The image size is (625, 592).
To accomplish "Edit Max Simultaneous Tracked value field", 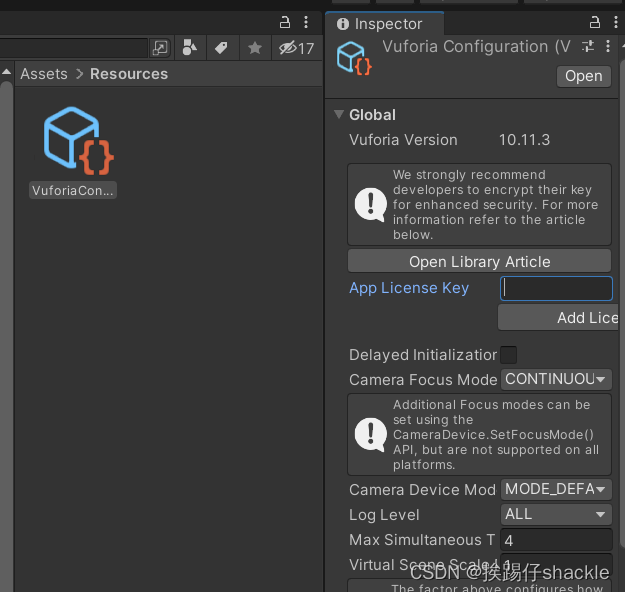I will point(556,540).
